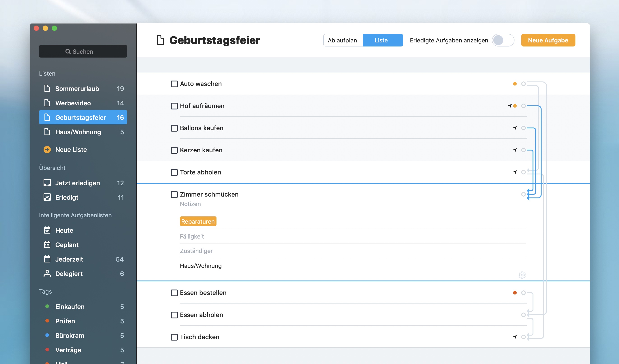Viewport: 619px width, 364px height.
Task: Open the Heute smart list calendar icon
Action: [47, 230]
